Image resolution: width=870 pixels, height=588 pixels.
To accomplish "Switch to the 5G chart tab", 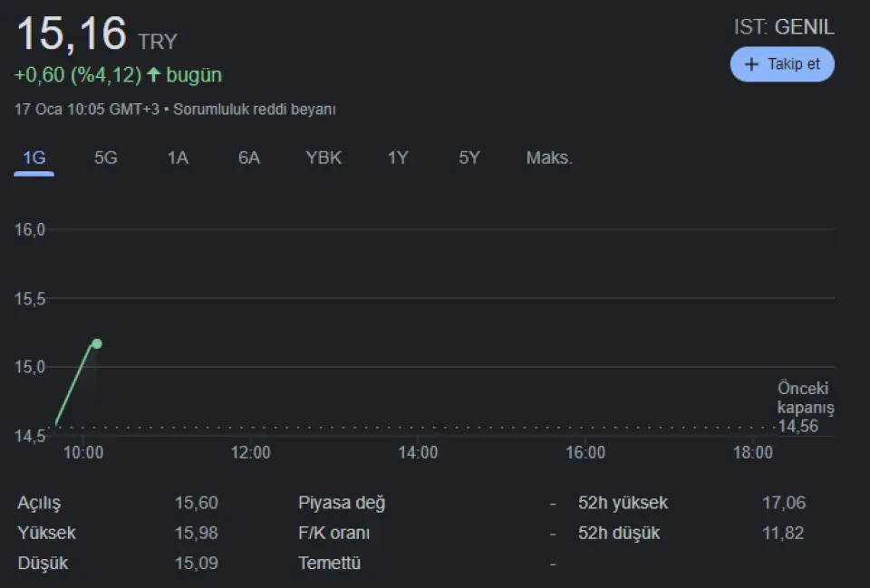I will (106, 158).
